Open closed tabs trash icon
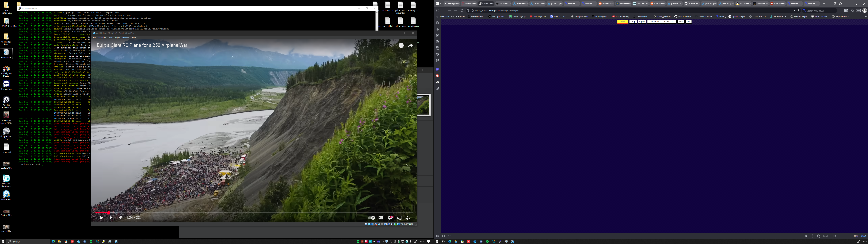 [x=835, y=4]
